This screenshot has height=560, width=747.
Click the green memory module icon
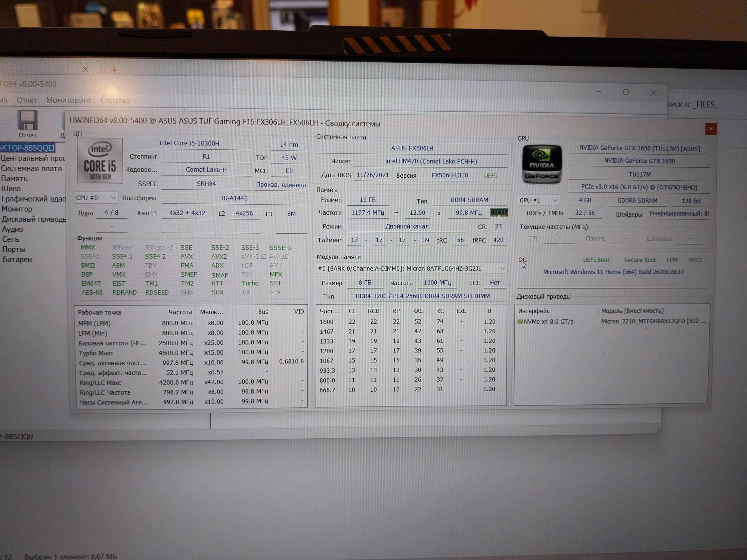point(499,213)
